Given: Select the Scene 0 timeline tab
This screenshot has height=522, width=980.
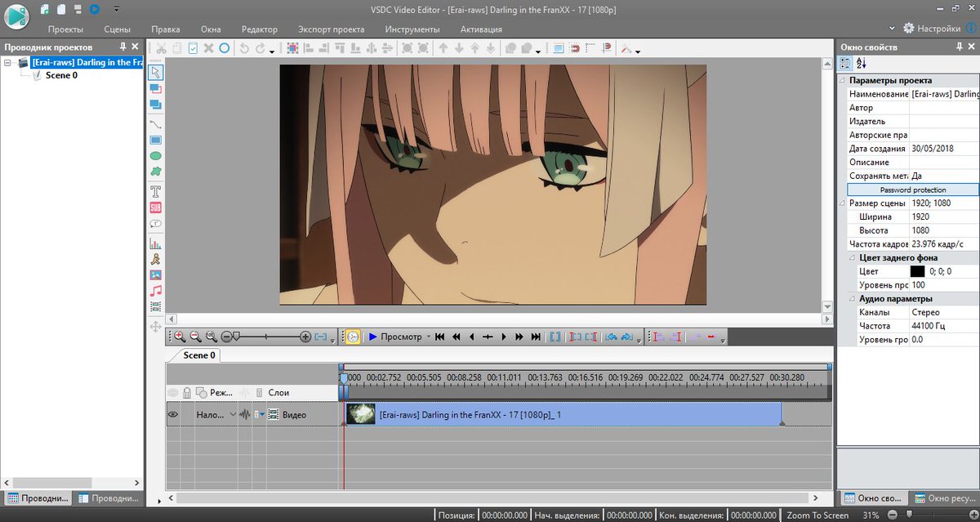Looking at the screenshot, I should tap(198, 355).
